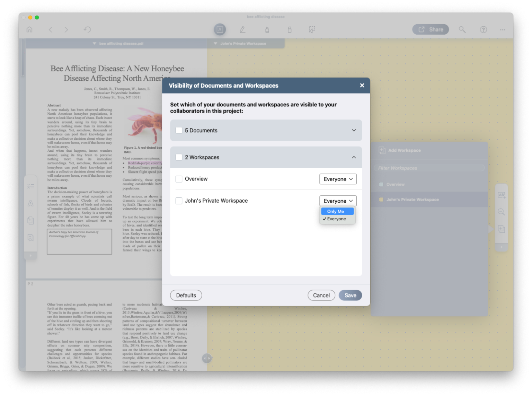
Task: Check the Overview workspace checkbox
Action: pyautogui.click(x=179, y=179)
